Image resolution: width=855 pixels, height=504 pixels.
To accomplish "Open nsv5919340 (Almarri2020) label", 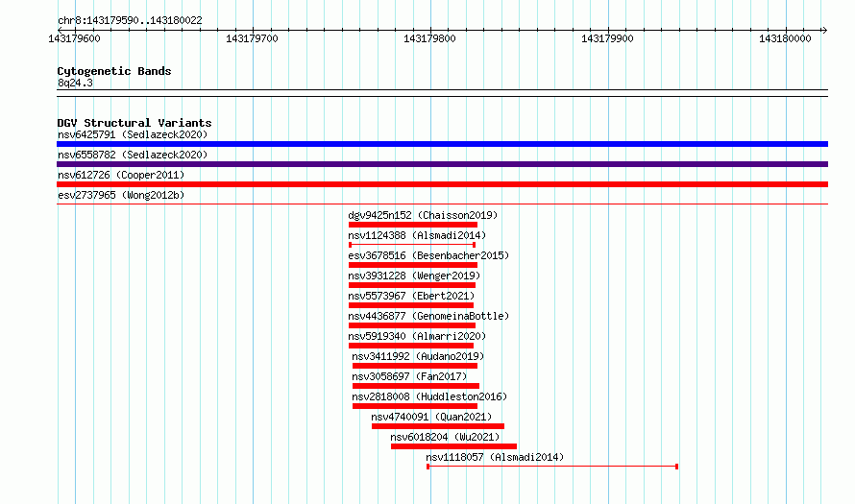I will [x=417, y=336].
